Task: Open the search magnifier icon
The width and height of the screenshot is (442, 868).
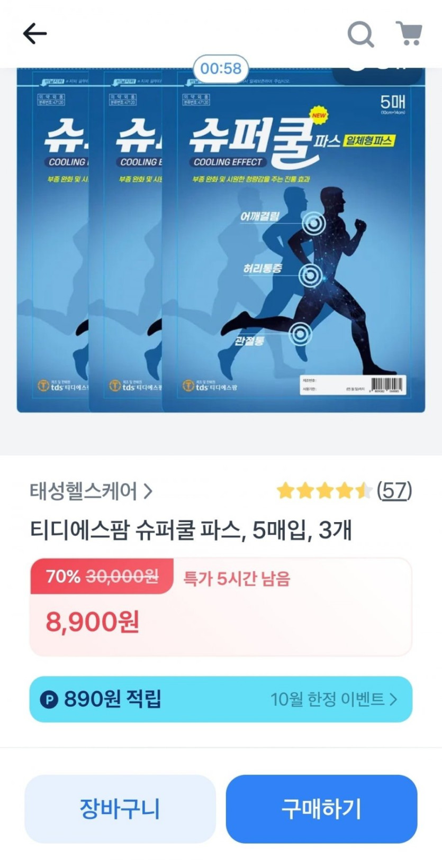Action: click(361, 34)
